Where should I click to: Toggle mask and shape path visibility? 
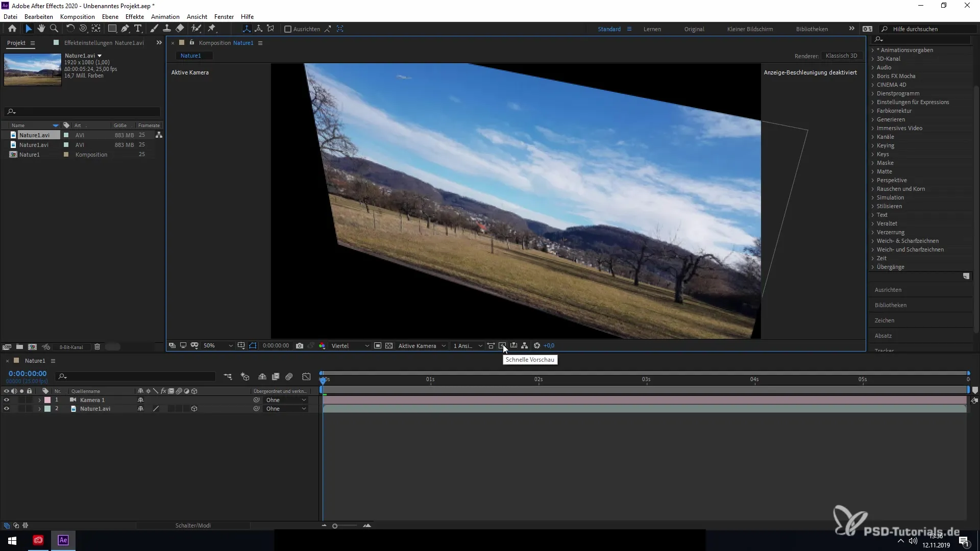[x=253, y=346]
